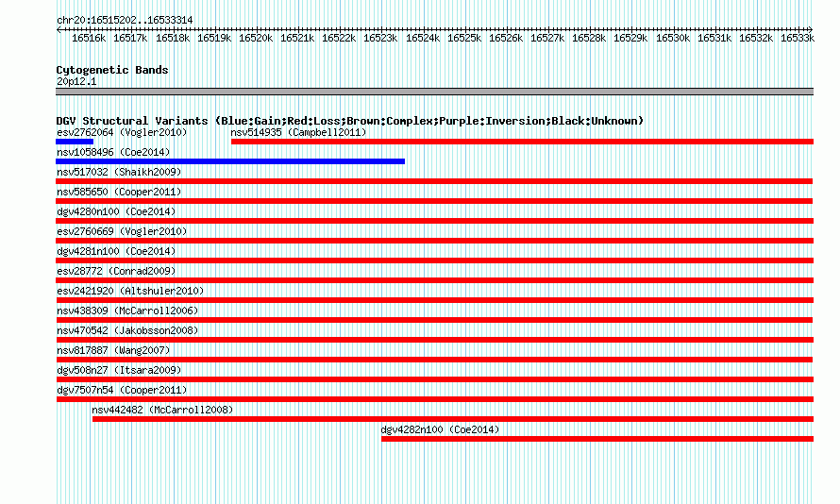
Task: Open dgv4281n100 (Coe2014) variant label
Action: [116, 251]
